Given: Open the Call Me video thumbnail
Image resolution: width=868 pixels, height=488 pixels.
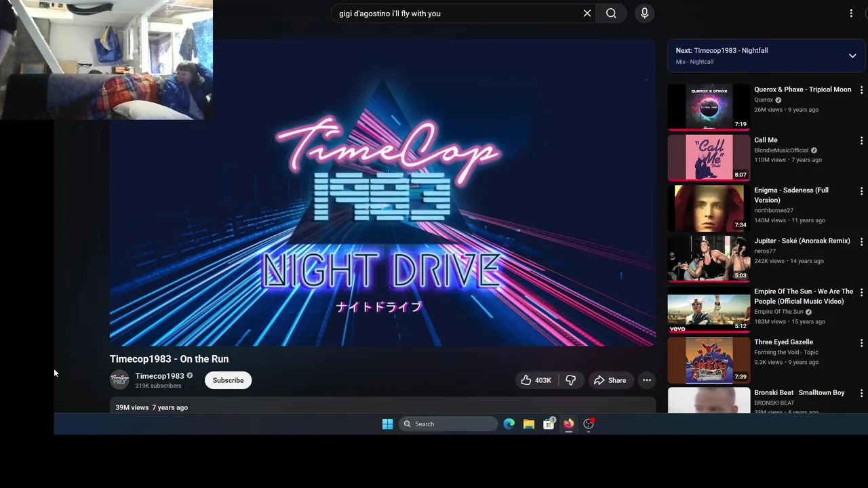Looking at the screenshot, I should [709, 157].
